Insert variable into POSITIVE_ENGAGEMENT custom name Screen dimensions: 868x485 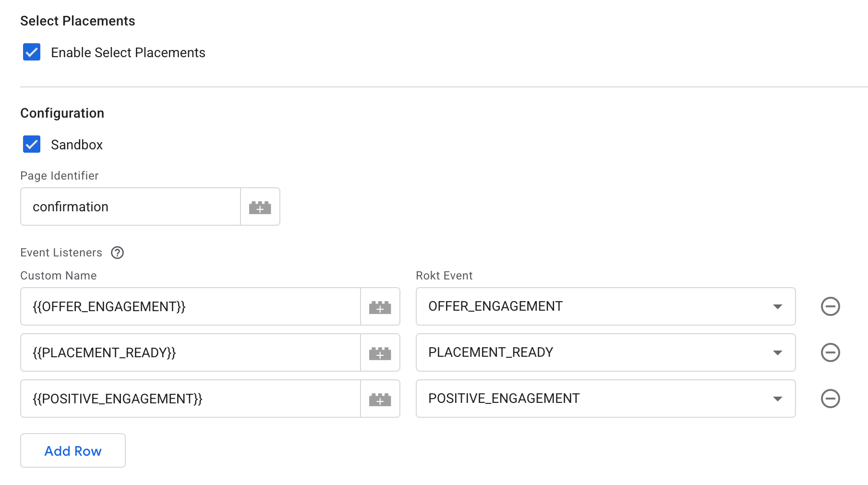point(380,399)
